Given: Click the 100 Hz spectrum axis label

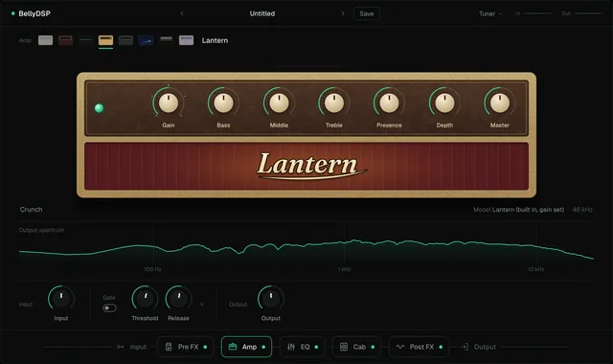Looking at the screenshot, I should 152,269.
